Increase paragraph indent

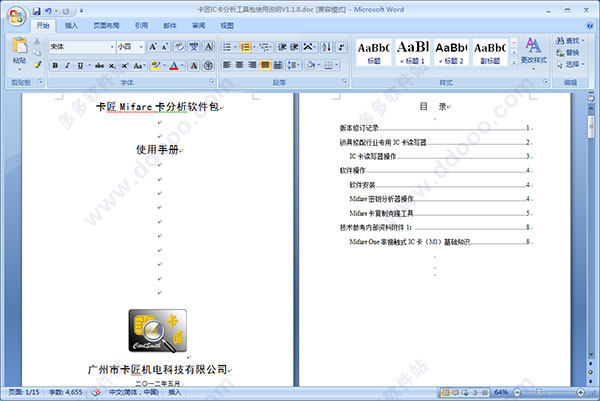(294, 47)
